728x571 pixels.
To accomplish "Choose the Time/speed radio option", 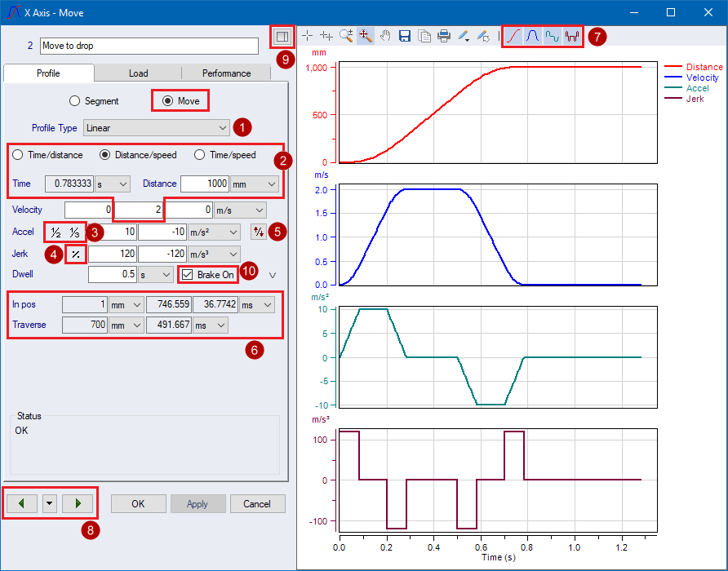I will [200, 155].
